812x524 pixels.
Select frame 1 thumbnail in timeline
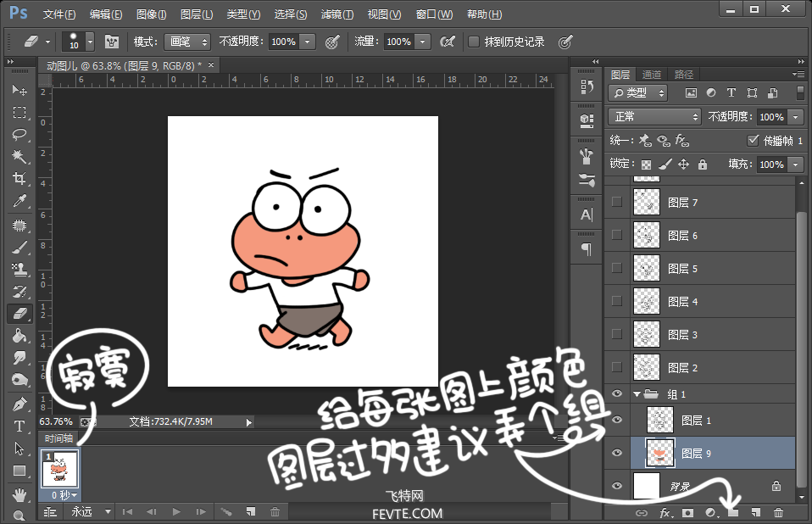[59, 469]
